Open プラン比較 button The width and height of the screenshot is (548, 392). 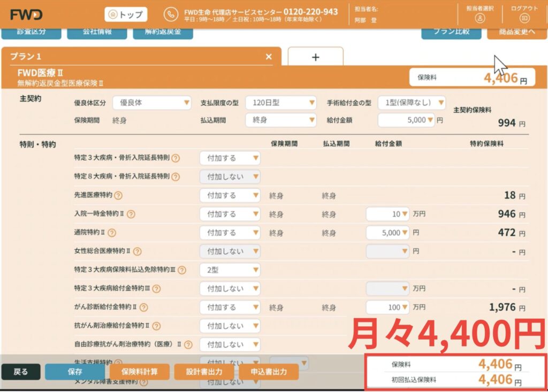(x=451, y=32)
